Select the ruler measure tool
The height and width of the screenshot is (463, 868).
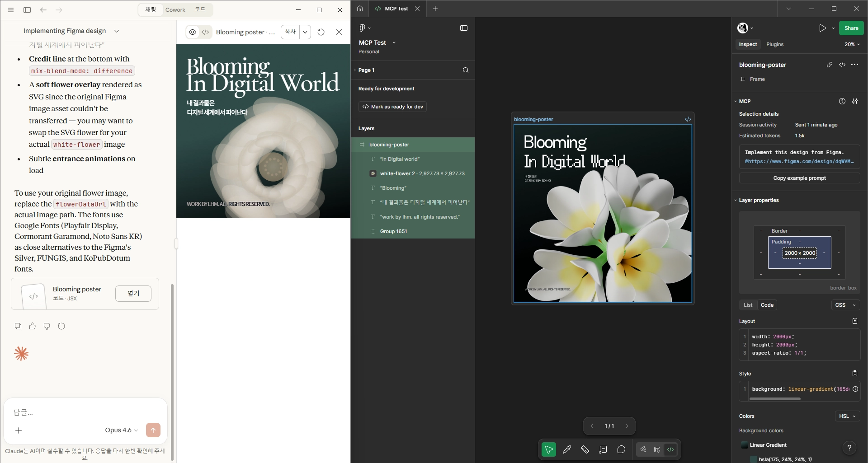click(x=585, y=449)
